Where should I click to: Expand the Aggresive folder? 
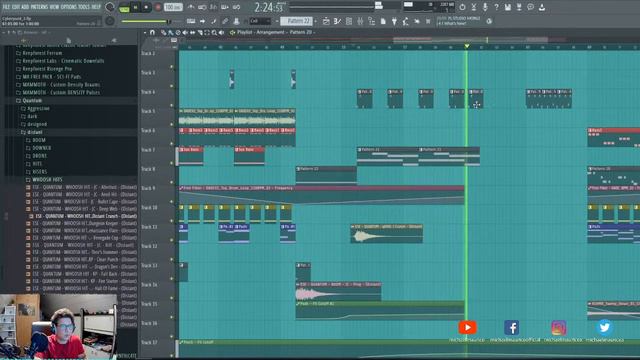click(x=38, y=109)
